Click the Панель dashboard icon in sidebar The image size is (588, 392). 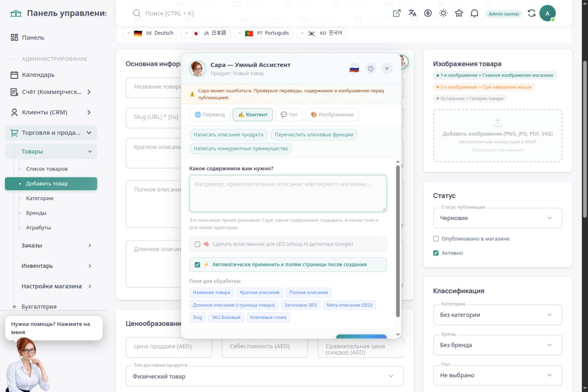pos(14,38)
